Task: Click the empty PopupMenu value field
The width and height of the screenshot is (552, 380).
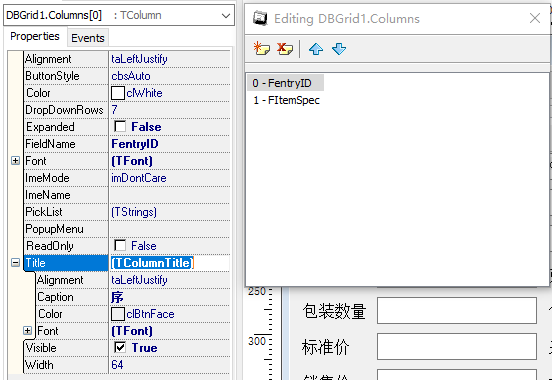Action: pos(170,229)
